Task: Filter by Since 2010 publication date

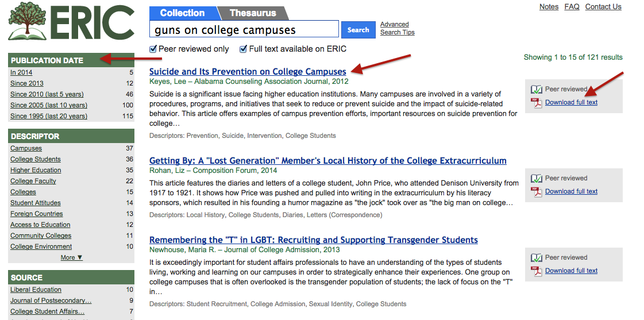Action: [x=47, y=94]
